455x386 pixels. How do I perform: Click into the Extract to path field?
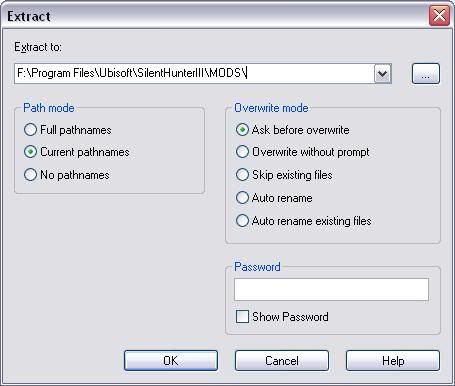coord(195,73)
